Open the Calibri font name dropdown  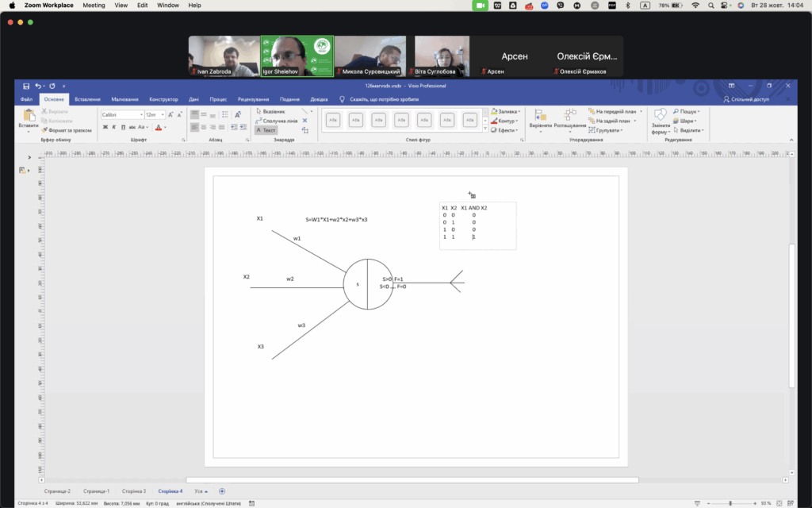coord(141,115)
